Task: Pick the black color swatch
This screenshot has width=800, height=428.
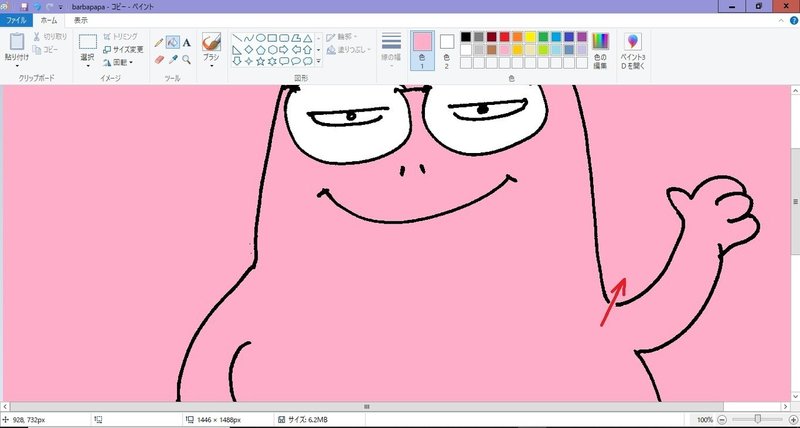Action: [x=466, y=37]
